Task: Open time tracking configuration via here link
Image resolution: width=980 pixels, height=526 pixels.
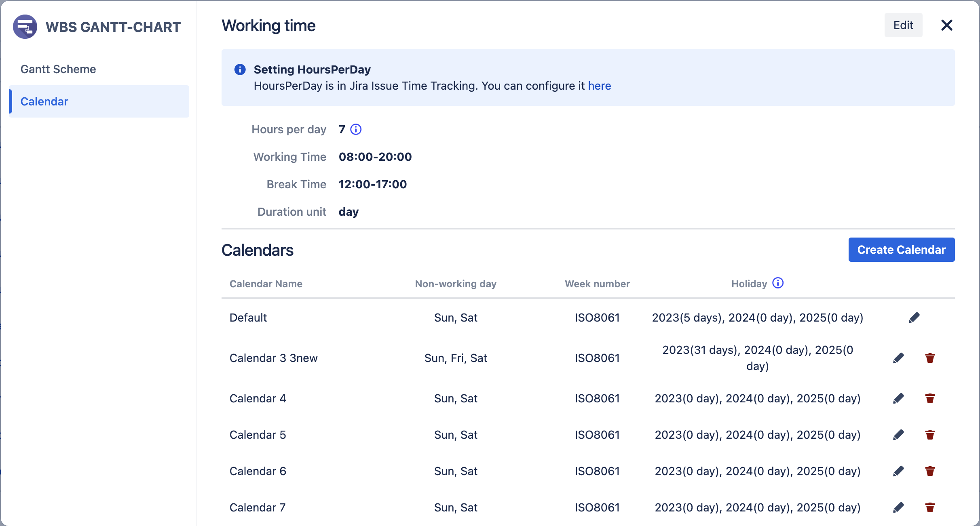Action: click(x=600, y=86)
